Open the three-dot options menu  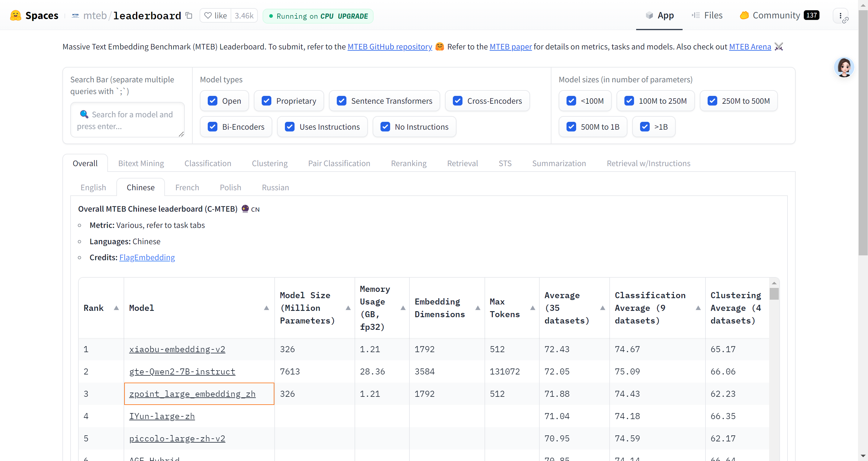point(840,15)
